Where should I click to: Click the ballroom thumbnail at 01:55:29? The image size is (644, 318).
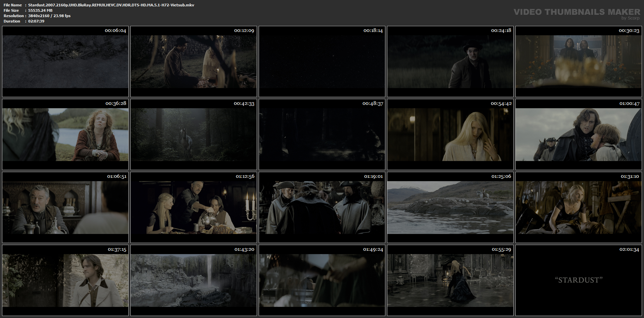pos(450,280)
